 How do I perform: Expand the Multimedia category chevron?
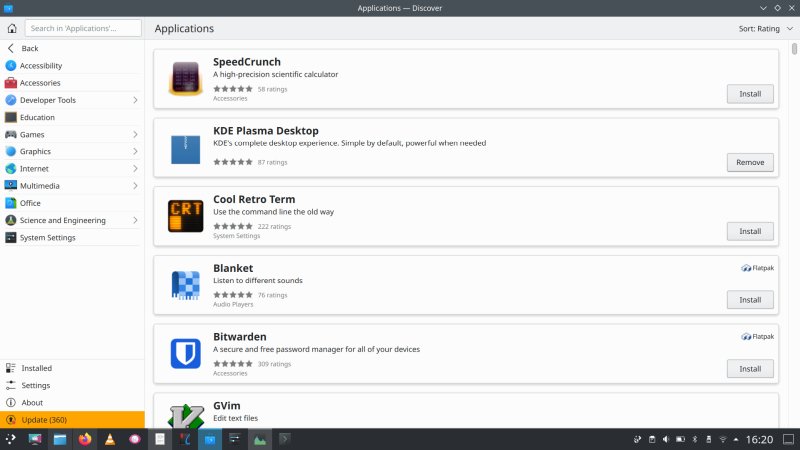coord(135,186)
